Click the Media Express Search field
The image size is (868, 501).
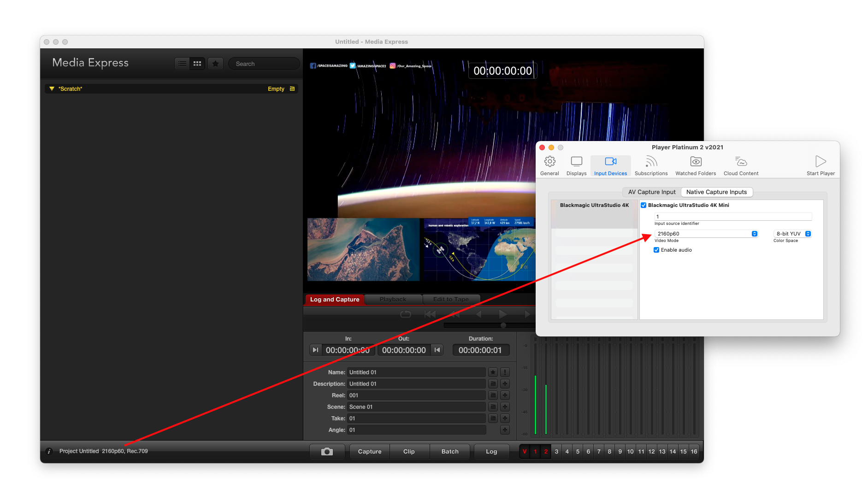[264, 64]
